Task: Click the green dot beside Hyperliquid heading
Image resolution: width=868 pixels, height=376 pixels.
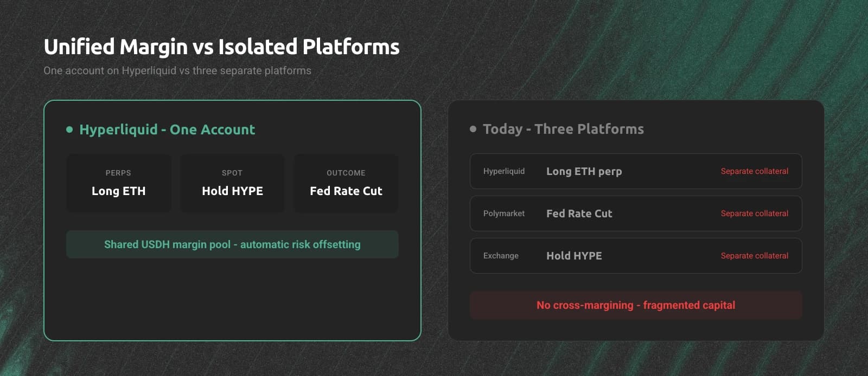Action: [69, 129]
